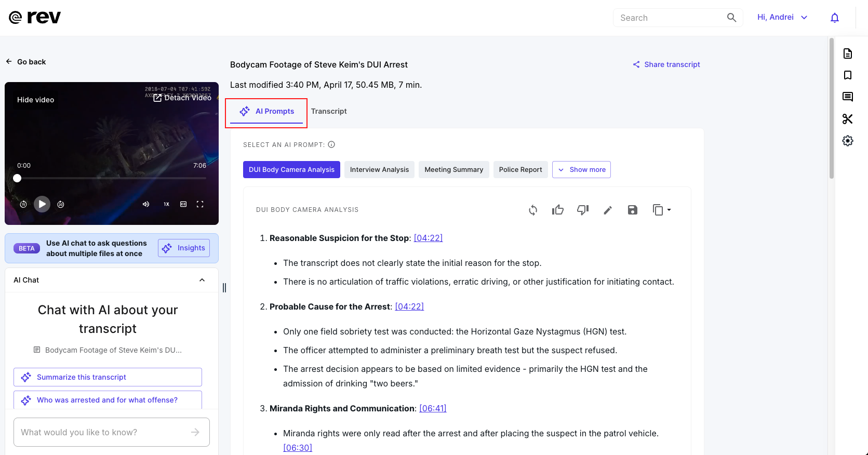The image size is (868, 455).
Task: Click the panel divider handle
Action: (x=224, y=288)
